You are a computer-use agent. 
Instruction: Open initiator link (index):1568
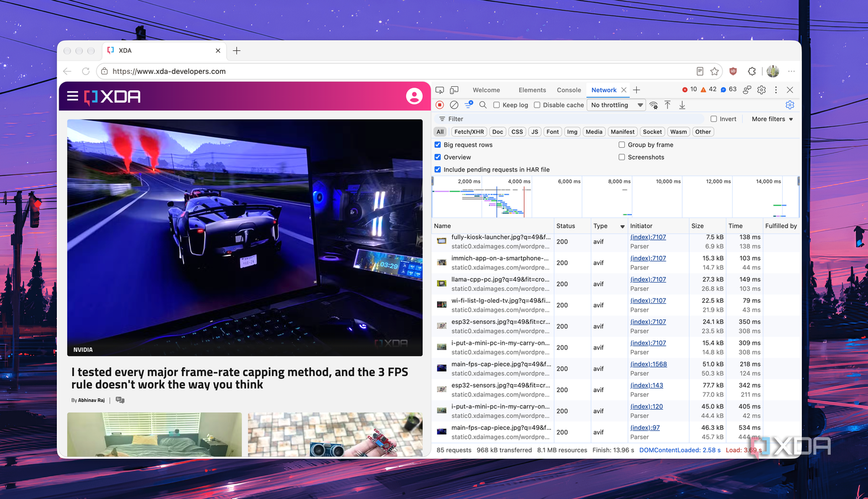pyautogui.click(x=649, y=364)
